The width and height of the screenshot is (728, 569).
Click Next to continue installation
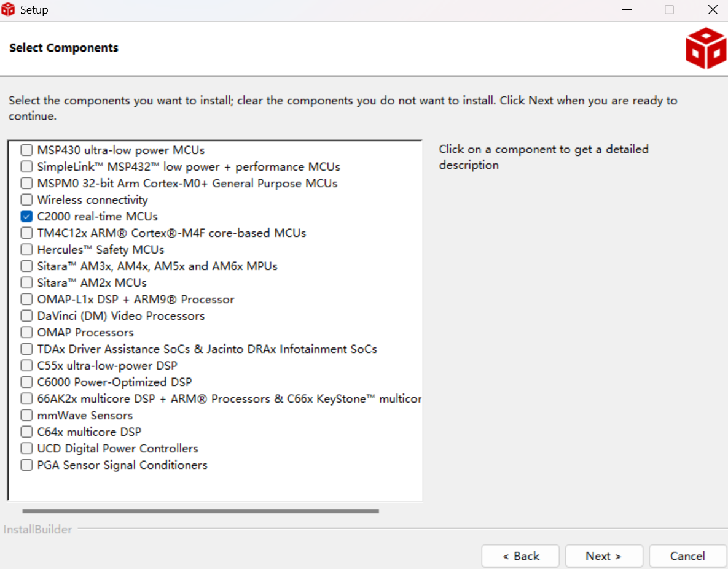coord(604,555)
